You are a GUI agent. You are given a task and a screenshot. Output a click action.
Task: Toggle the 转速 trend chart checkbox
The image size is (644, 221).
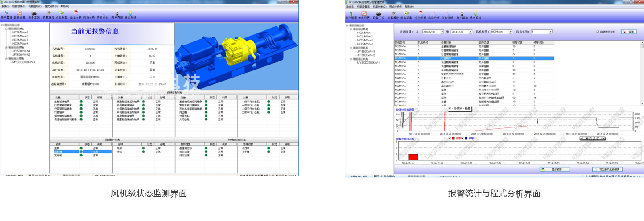pos(461,108)
